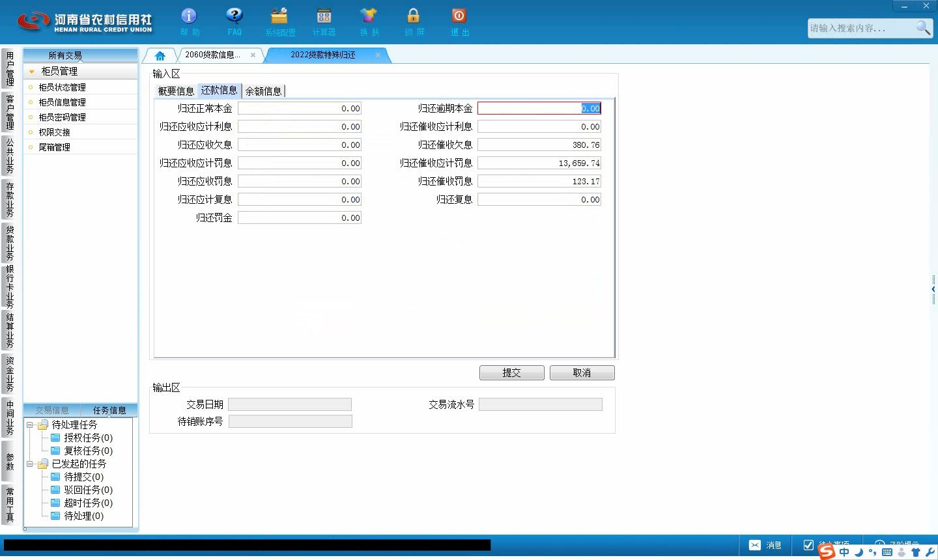This screenshot has height=560, width=938.
Task: Click the 换肤 skin change icon
Action: coord(369,16)
